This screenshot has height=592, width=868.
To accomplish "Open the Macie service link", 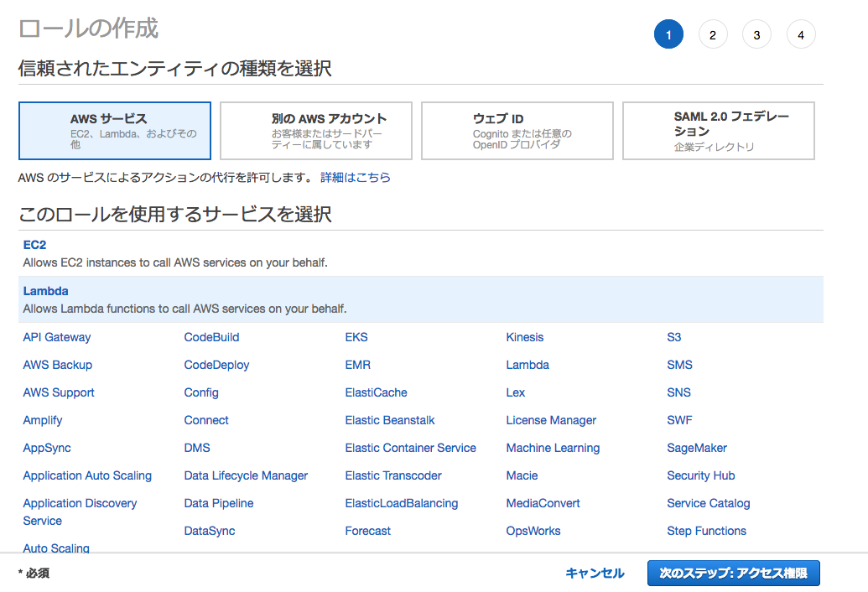I will click(x=522, y=475).
